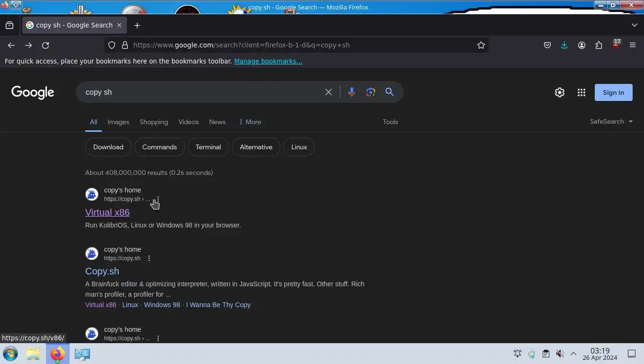Image resolution: width=644 pixels, height=364 pixels.
Task: Open I Wanna Be Thy Copy sitelink
Action: 218,305
